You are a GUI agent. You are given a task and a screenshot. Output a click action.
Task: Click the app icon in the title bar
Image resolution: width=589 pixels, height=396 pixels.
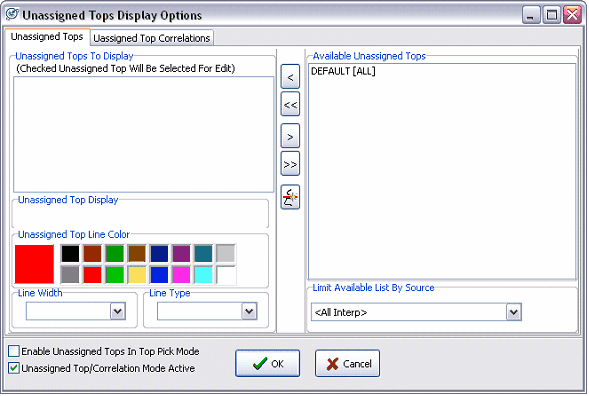12,14
